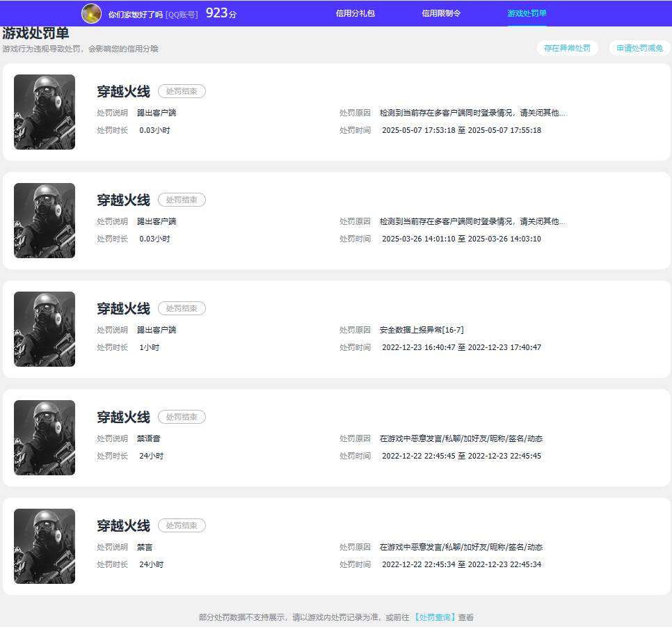The height and width of the screenshot is (627, 672).
Task: Click the bottom penalty record's game avatar
Action: pos(44,546)
